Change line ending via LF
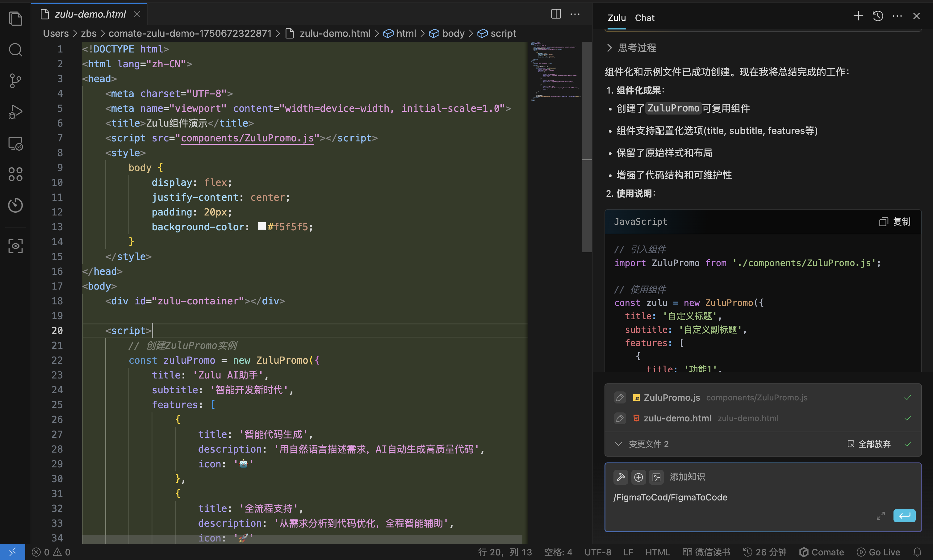Image resolution: width=933 pixels, height=560 pixels. pyautogui.click(x=628, y=552)
